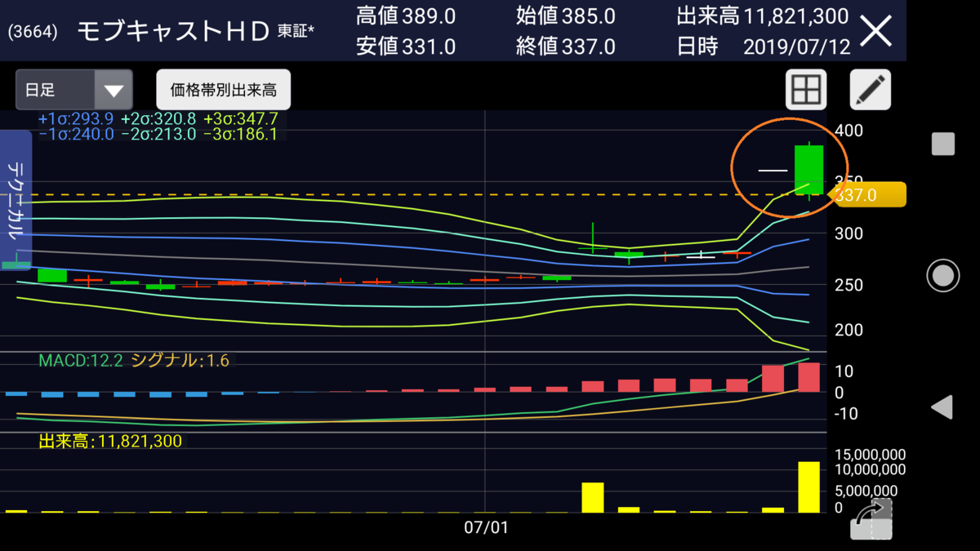The width and height of the screenshot is (980, 551).
Task: Tap the last red MACD histogram bar
Action: (x=808, y=377)
